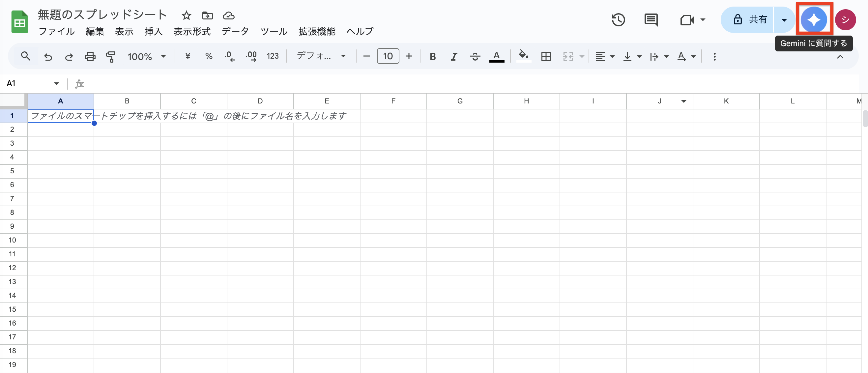The width and height of the screenshot is (868, 373).
Task: Open the データ menu
Action: click(235, 31)
